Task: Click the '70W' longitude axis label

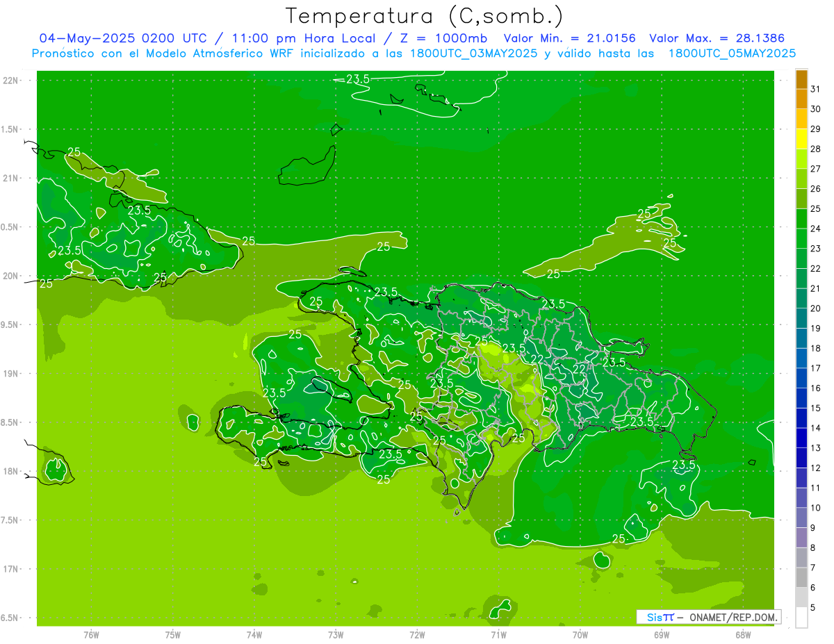Action: click(580, 635)
